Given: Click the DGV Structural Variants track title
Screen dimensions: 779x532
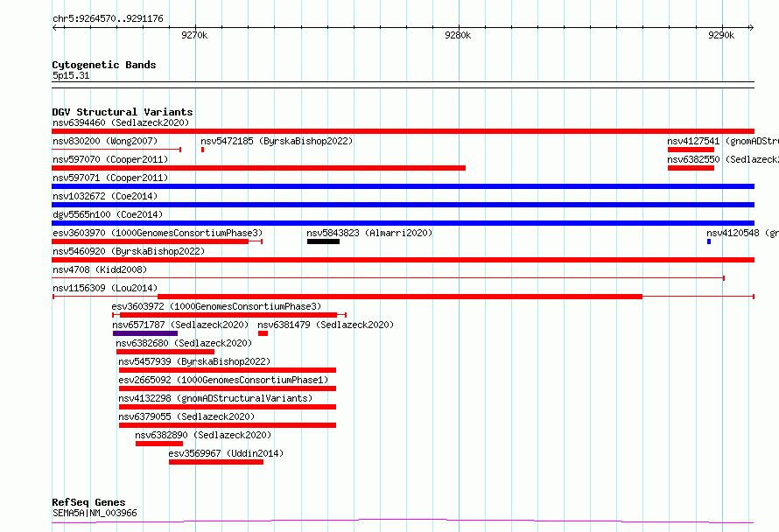Looking at the screenshot, I should tap(123, 112).
